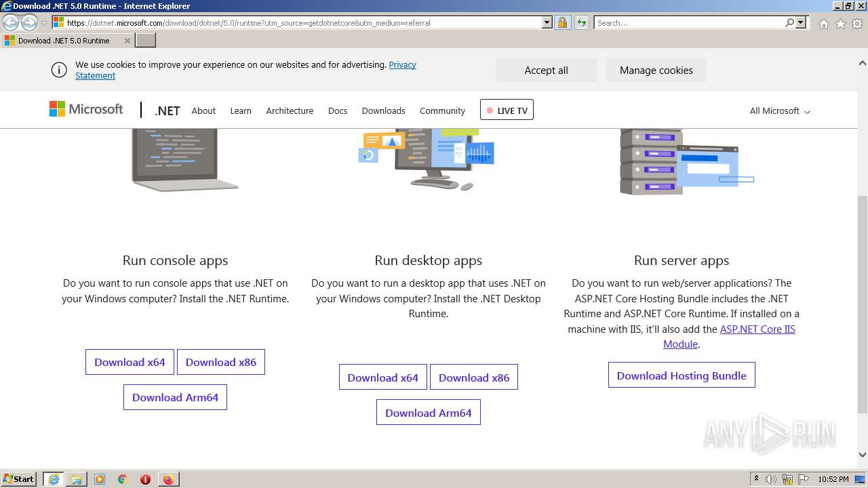Screen dimensions: 868x488
Task: Open the Home icon in Internet Explorer
Action: click(x=823, y=24)
